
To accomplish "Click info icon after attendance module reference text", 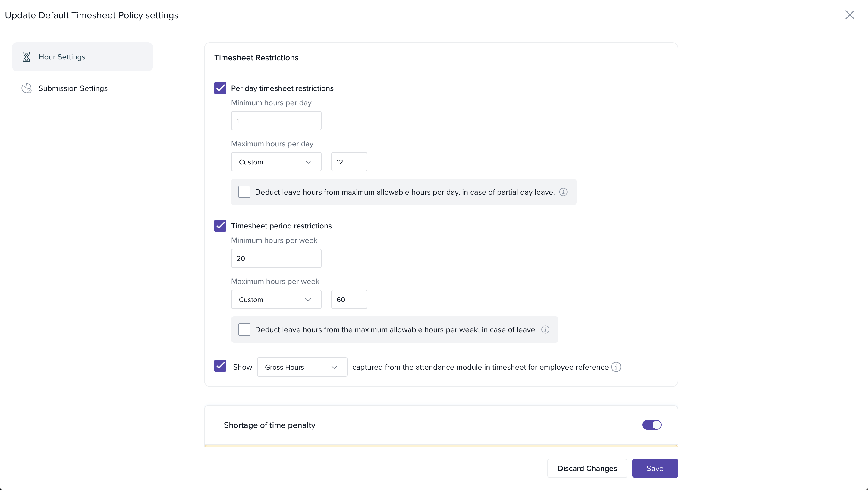I will tap(616, 367).
